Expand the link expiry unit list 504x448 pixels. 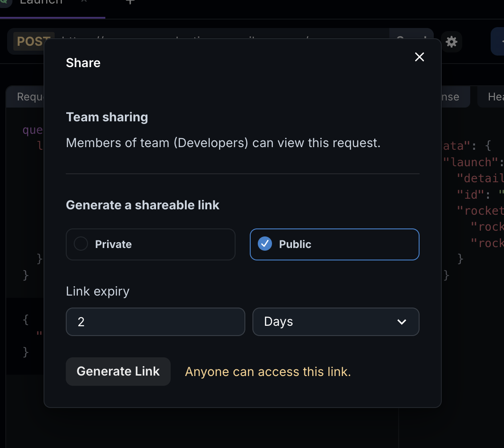(336, 321)
